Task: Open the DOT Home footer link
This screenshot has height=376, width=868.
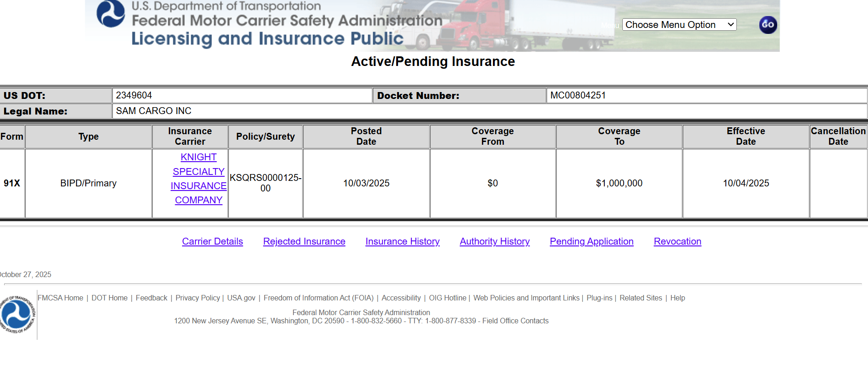Action: pos(110,298)
